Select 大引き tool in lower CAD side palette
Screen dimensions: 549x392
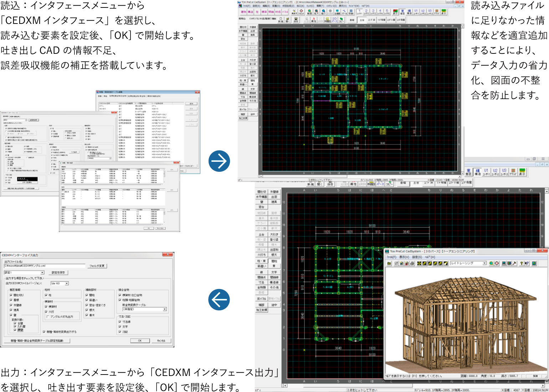[x=274, y=234]
